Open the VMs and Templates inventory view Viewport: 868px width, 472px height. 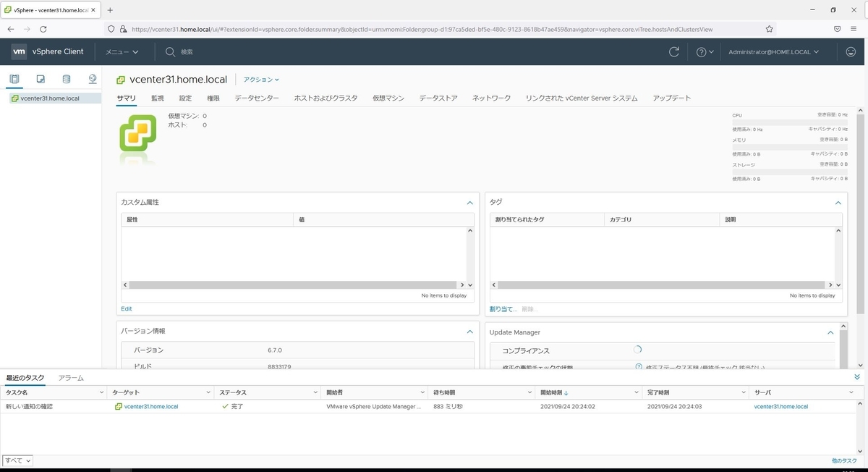[41, 79]
